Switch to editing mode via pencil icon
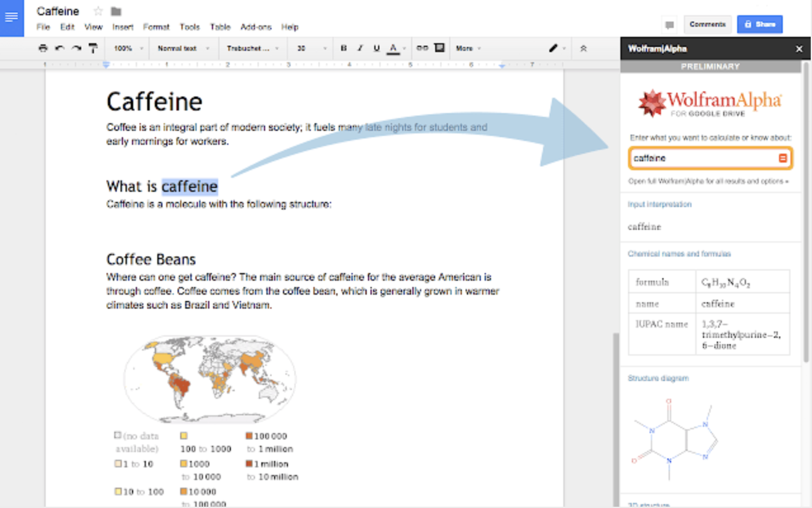 pos(553,48)
